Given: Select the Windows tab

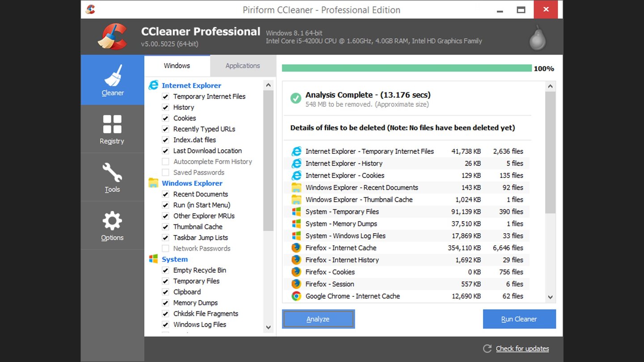Looking at the screenshot, I should (x=177, y=66).
